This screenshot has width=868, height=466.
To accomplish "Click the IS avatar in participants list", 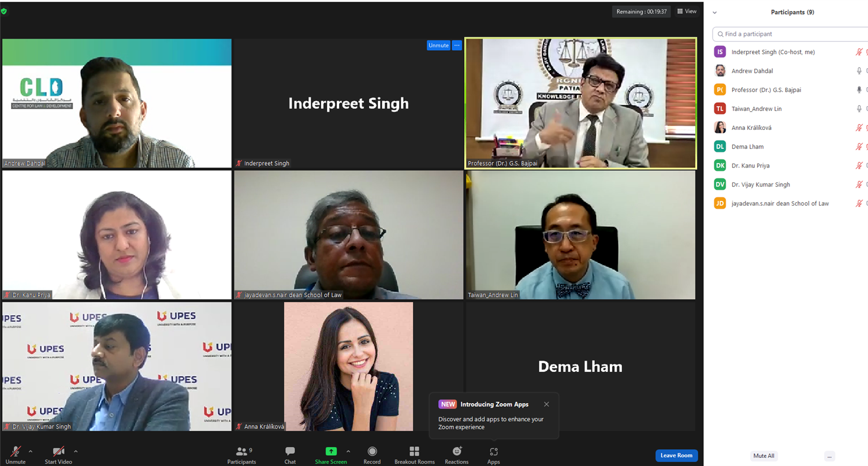I will coord(720,52).
